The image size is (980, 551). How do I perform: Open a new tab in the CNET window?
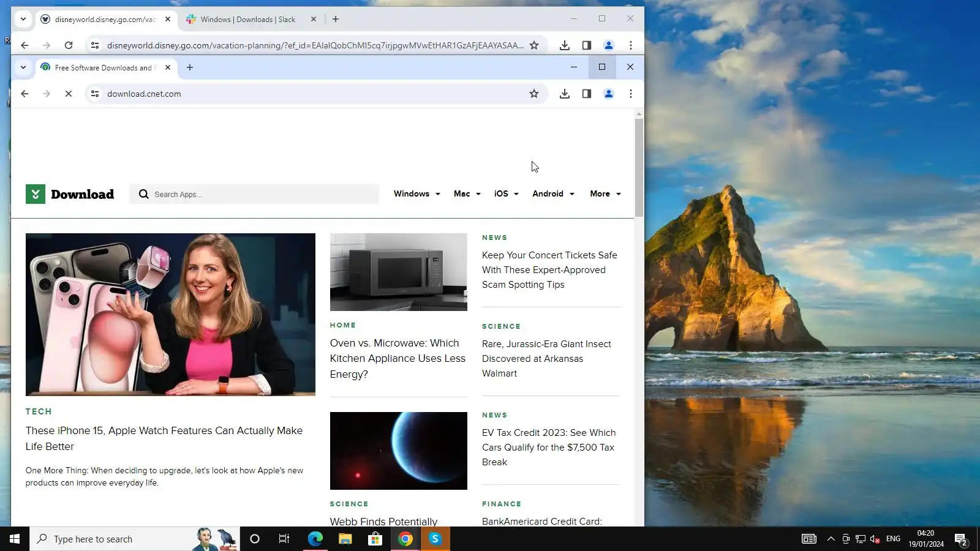click(x=190, y=67)
